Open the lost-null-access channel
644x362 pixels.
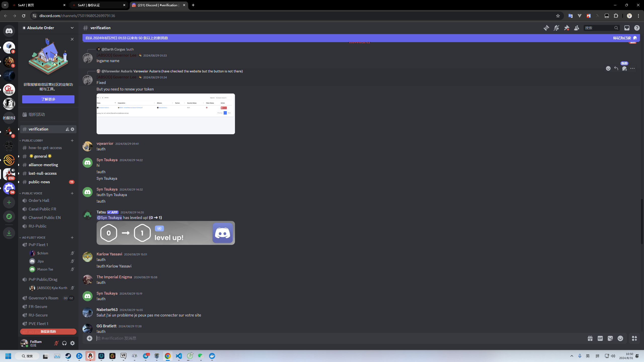pyautogui.click(x=43, y=173)
